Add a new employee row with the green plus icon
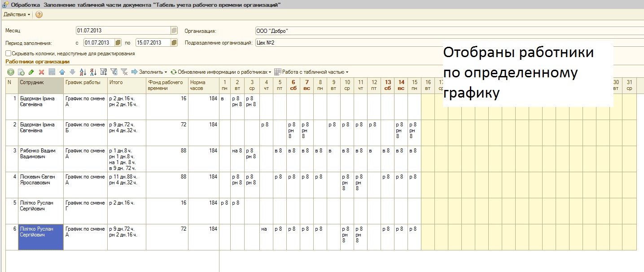 click(x=11, y=72)
